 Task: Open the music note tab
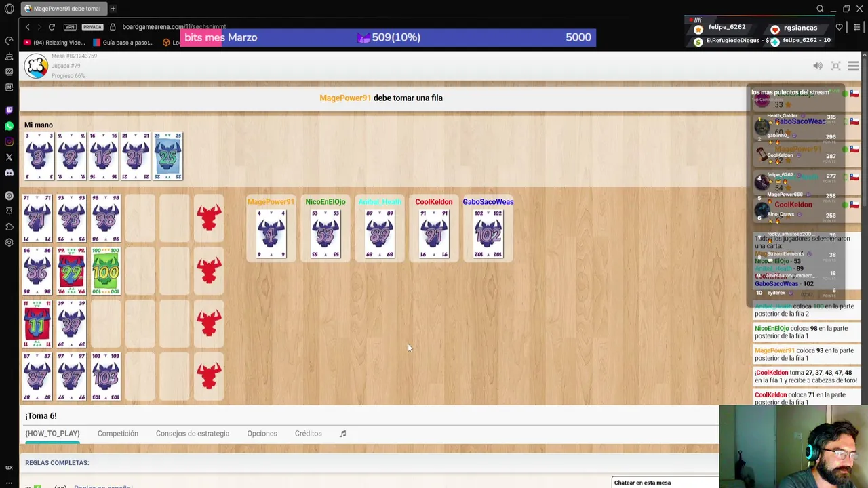[x=342, y=434]
